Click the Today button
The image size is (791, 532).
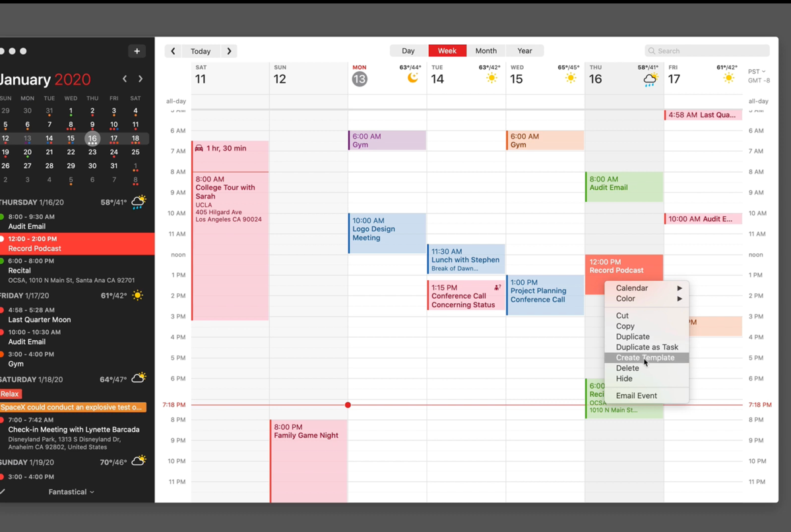coord(201,51)
